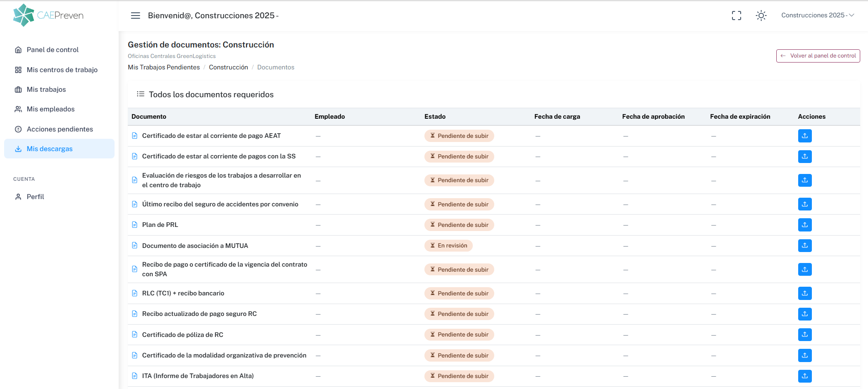Click document icon beside Plan de PRL
The height and width of the screenshot is (389, 868).
(x=135, y=225)
